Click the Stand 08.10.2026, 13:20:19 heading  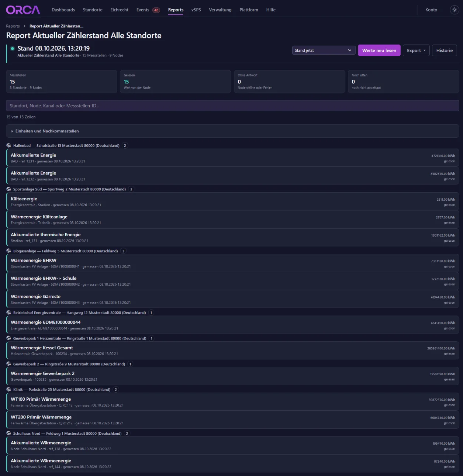point(53,48)
